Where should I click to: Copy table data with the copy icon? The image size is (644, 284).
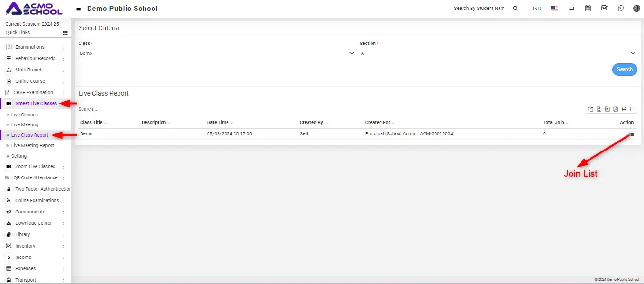point(590,109)
